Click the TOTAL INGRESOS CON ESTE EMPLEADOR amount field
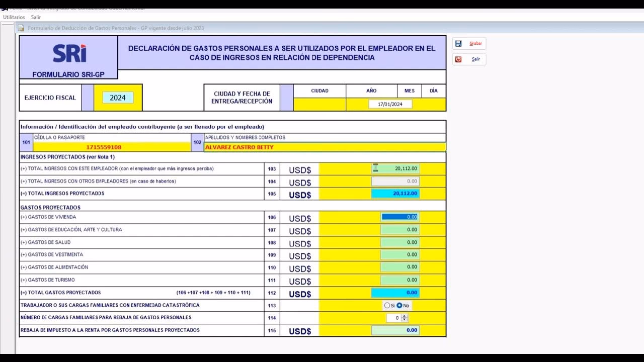Viewport: 644px width, 362px height. [395, 169]
